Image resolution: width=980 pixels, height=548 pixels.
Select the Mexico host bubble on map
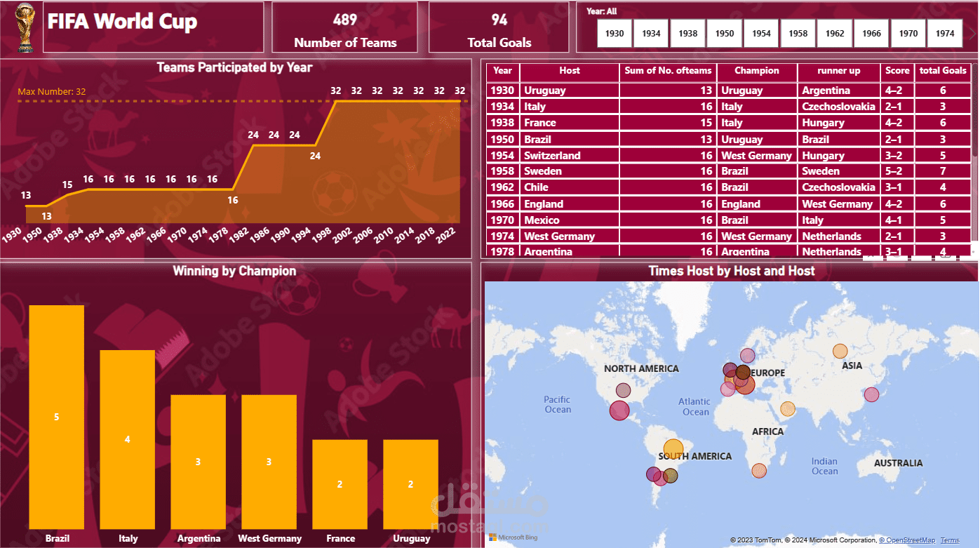point(619,410)
